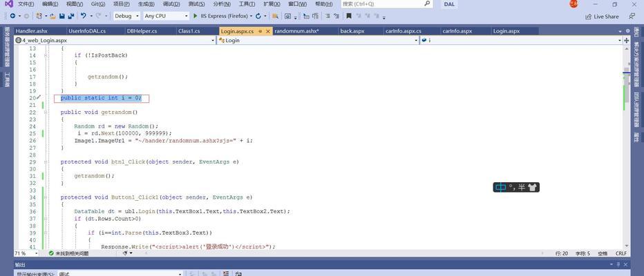Click the search magnifier icon

tap(427, 3)
